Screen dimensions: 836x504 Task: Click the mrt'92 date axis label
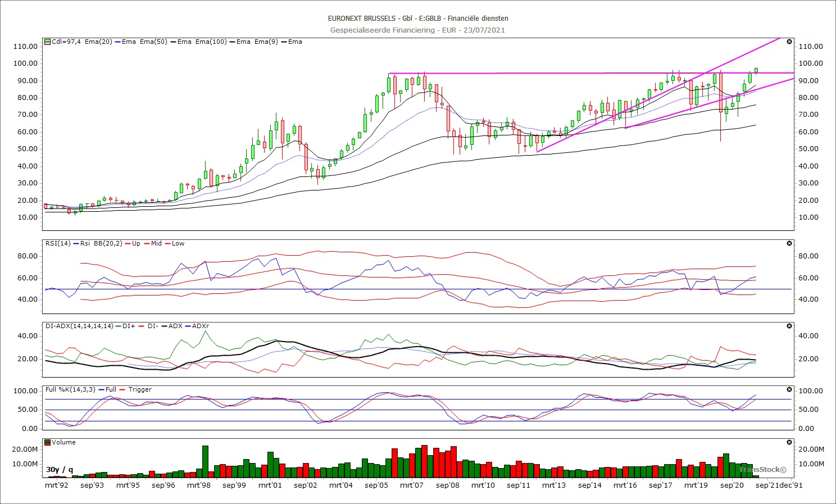coord(57,485)
